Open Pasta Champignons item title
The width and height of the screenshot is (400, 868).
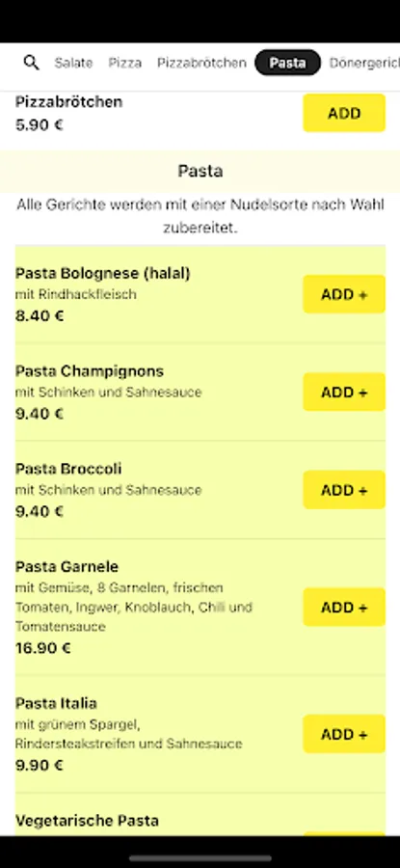point(89,370)
